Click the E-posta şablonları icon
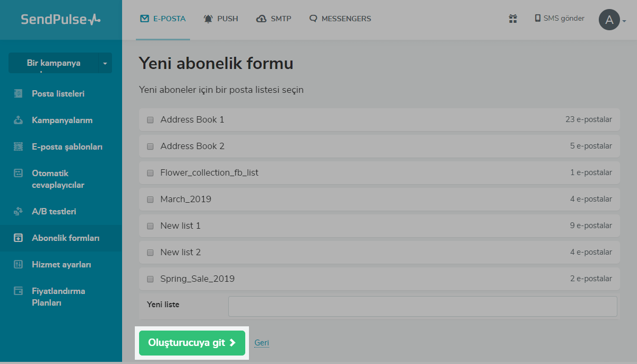This screenshot has width=637, height=364. pos(19,146)
